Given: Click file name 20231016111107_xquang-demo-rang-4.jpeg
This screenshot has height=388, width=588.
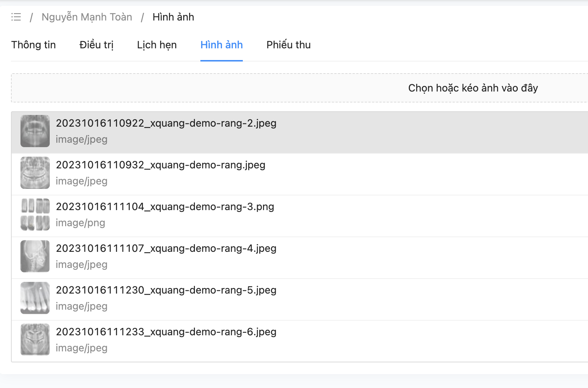Looking at the screenshot, I should pos(166,249).
